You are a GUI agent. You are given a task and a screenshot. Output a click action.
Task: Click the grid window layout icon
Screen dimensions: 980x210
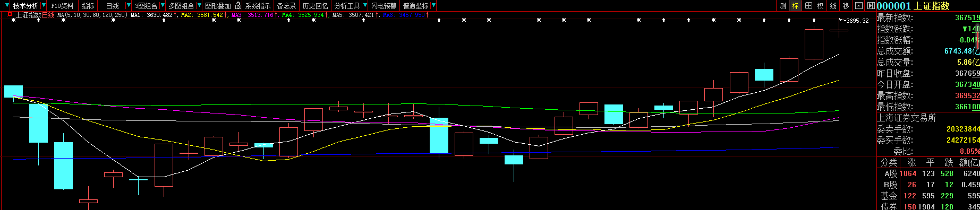coord(808,6)
